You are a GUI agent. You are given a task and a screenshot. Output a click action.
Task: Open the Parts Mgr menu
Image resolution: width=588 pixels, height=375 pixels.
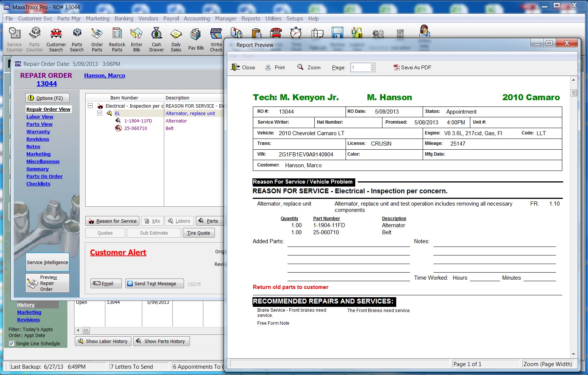(69, 19)
